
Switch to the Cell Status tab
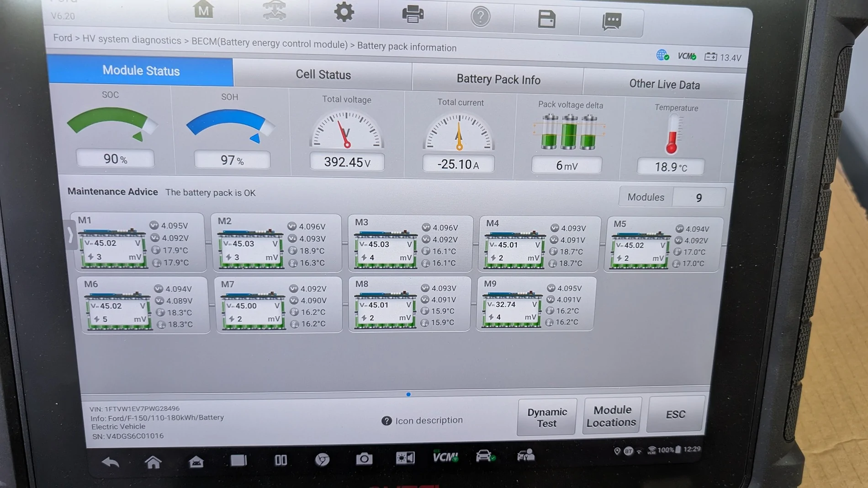(x=323, y=74)
